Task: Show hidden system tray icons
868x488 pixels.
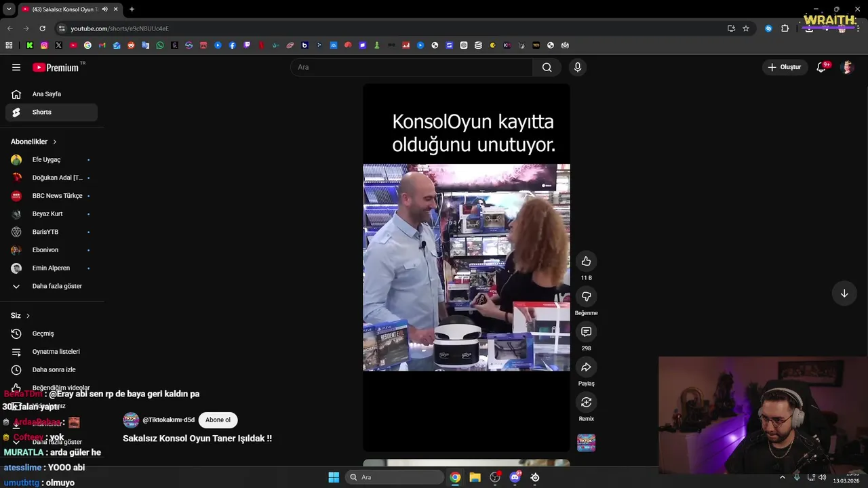Action: click(782, 477)
